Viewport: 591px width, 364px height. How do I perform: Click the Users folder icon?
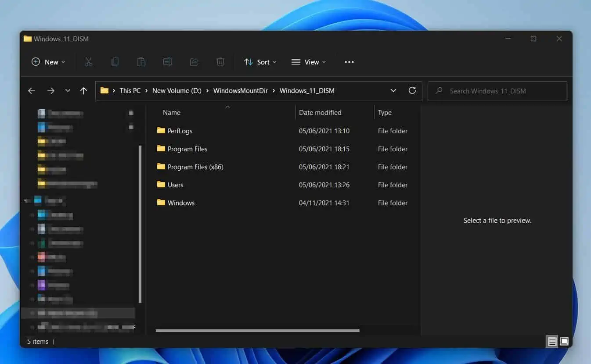tap(161, 185)
